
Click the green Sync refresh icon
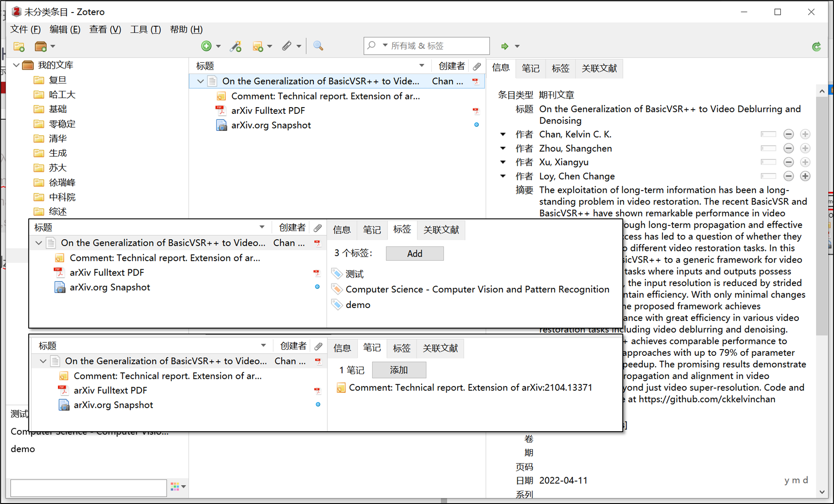pyautogui.click(x=817, y=46)
